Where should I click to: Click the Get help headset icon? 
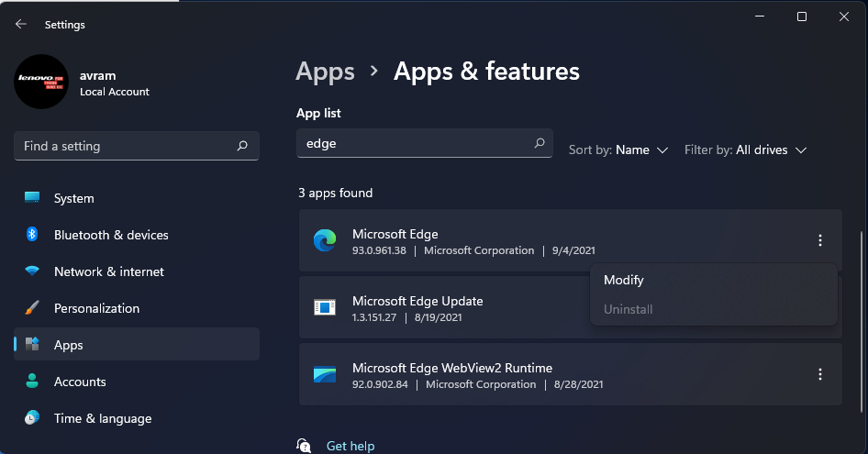coord(305,446)
